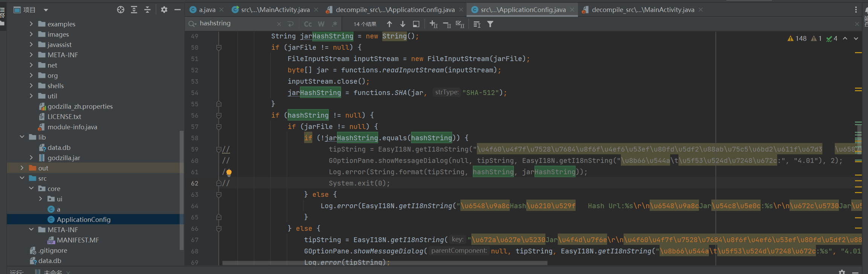Switch to the a.java tab
868x274 pixels.
pyautogui.click(x=207, y=10)
